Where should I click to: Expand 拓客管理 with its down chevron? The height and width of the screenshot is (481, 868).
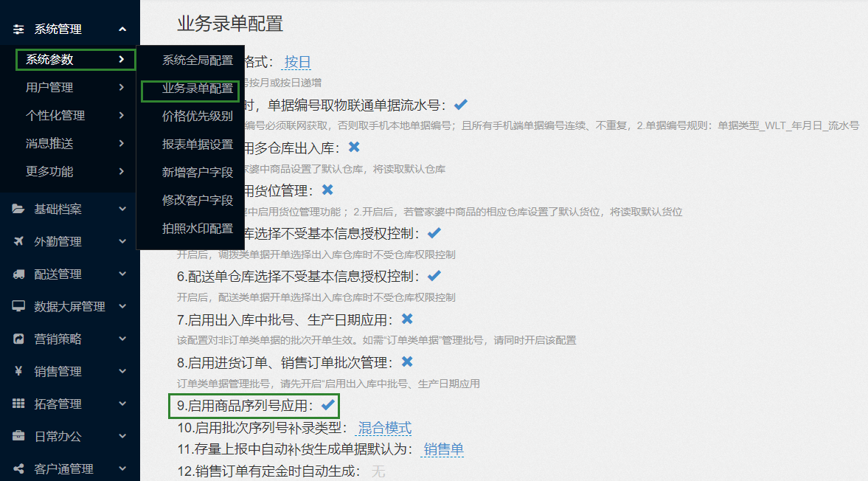pos(122,404)
